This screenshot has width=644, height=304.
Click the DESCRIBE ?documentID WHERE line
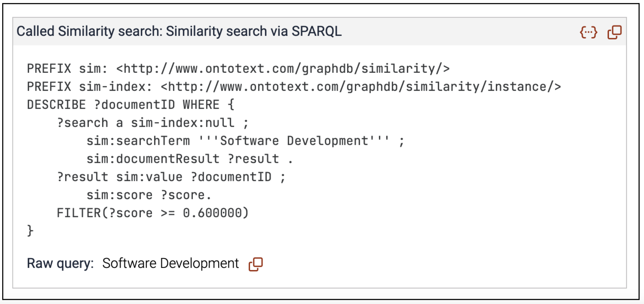point(130,105)
